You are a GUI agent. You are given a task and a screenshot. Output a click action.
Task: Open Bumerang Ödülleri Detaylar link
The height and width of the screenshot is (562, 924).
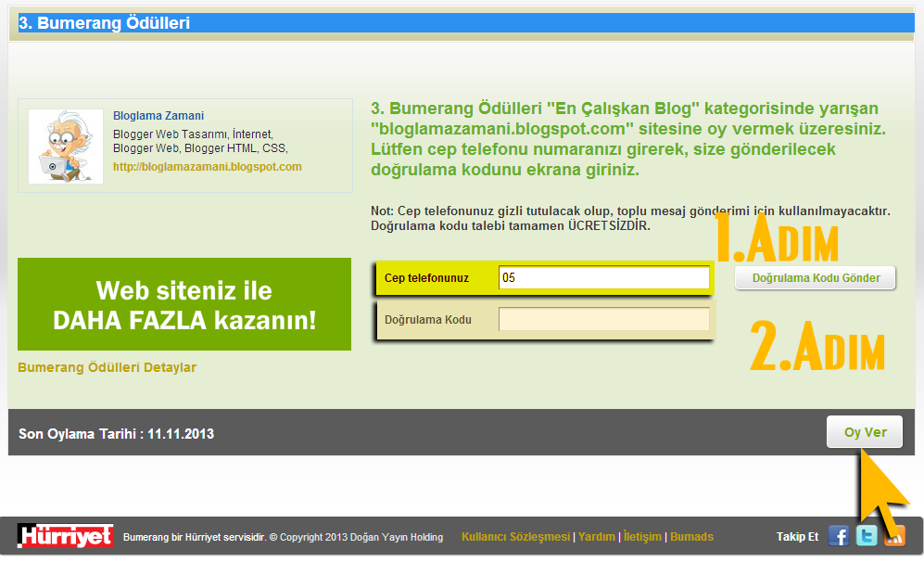click(x=107, y=367)
